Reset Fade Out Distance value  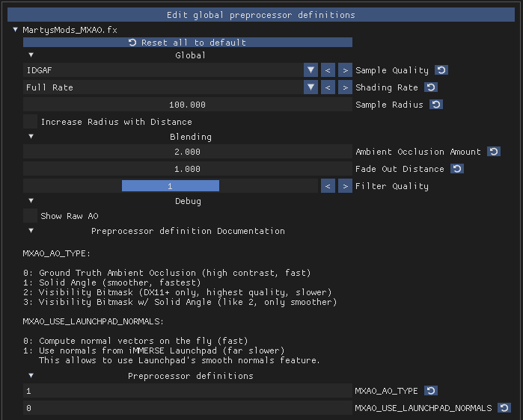point(457,169)
